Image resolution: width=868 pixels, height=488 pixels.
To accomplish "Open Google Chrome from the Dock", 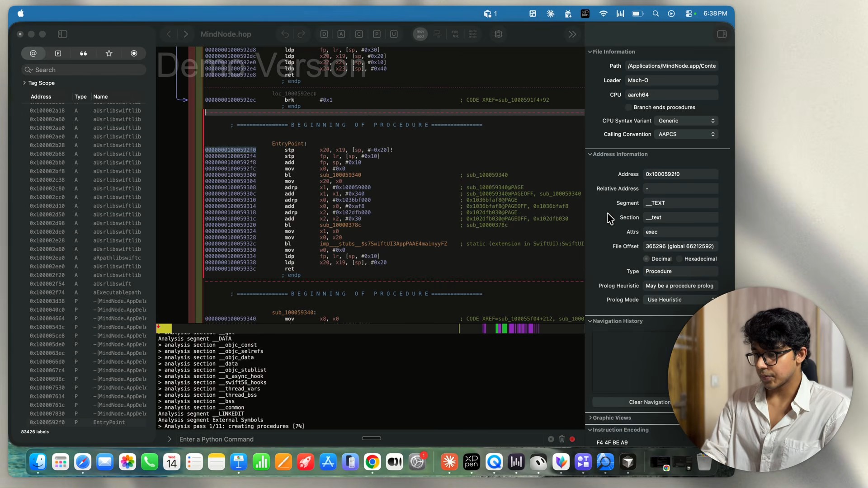I will (372, 462).
